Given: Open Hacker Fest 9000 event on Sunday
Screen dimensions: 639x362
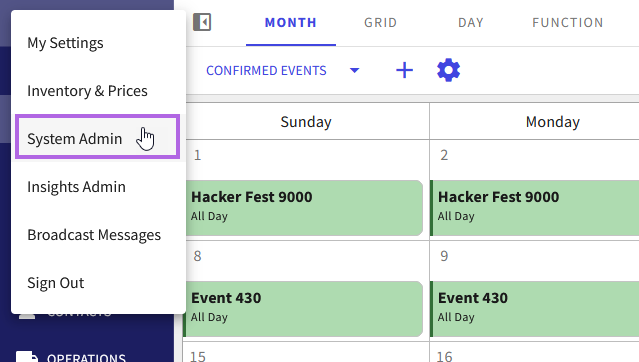Looking at the screenshot, I should (304, 207).
